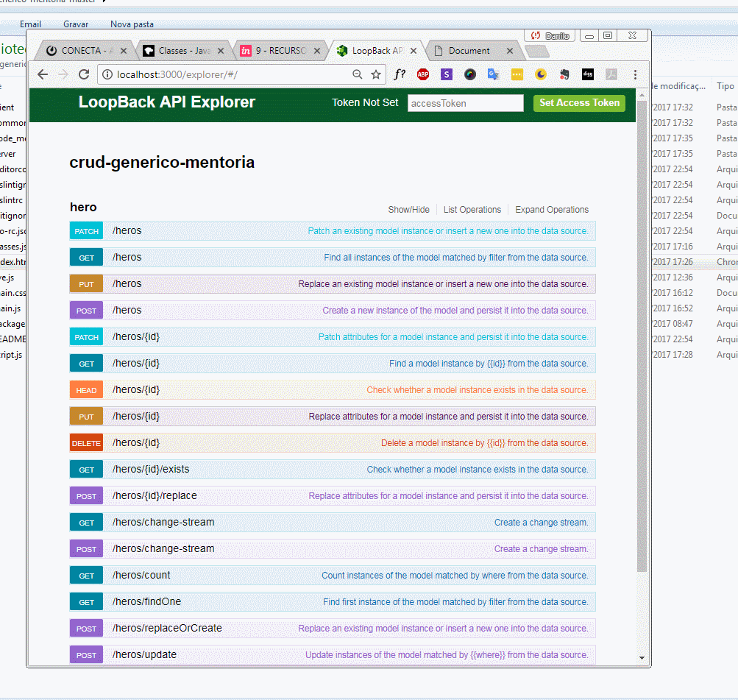Open the Chrome three-dot menu
The width and height of the screenshot is (738, 700).
click(x=635, y=74)
